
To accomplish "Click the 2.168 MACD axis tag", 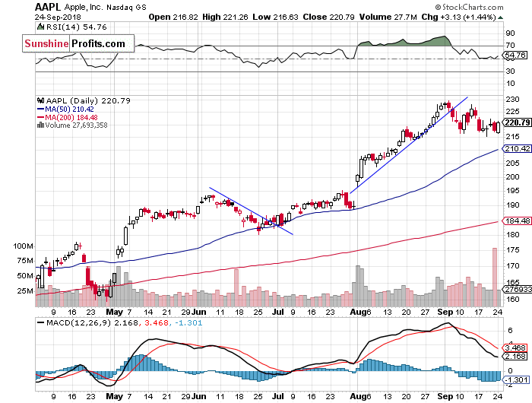I will (x=515, y=356).
